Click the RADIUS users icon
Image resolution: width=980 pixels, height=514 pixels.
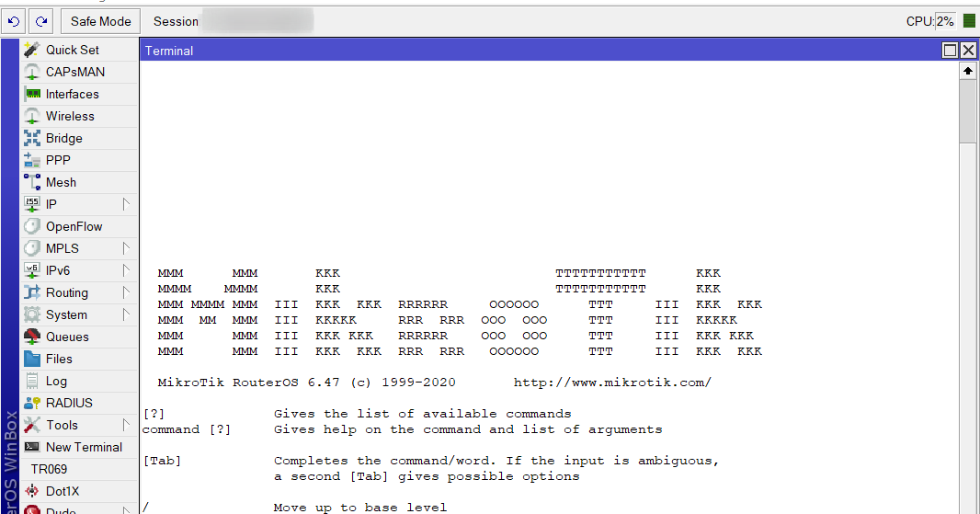click(32, 404)
